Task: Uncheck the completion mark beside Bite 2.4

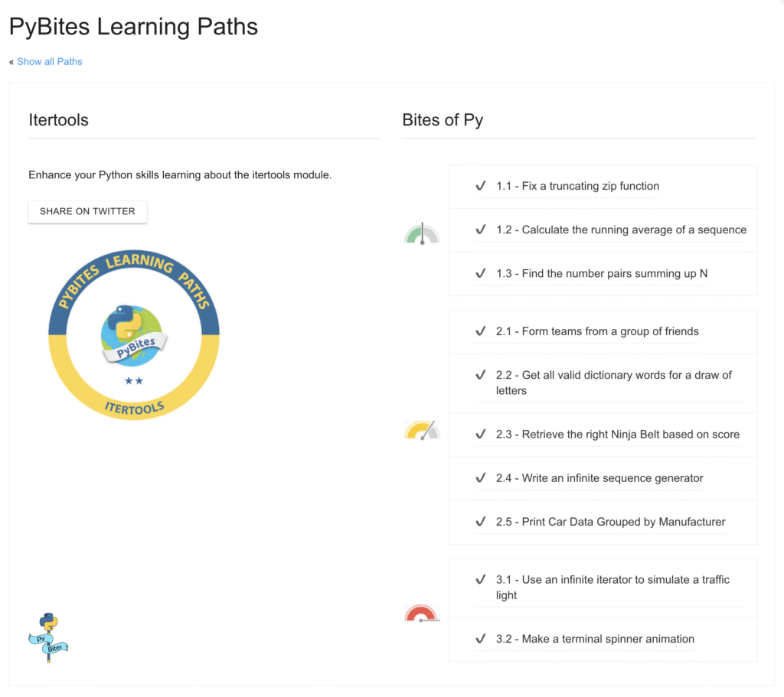Action: click(x=481, y=478)
